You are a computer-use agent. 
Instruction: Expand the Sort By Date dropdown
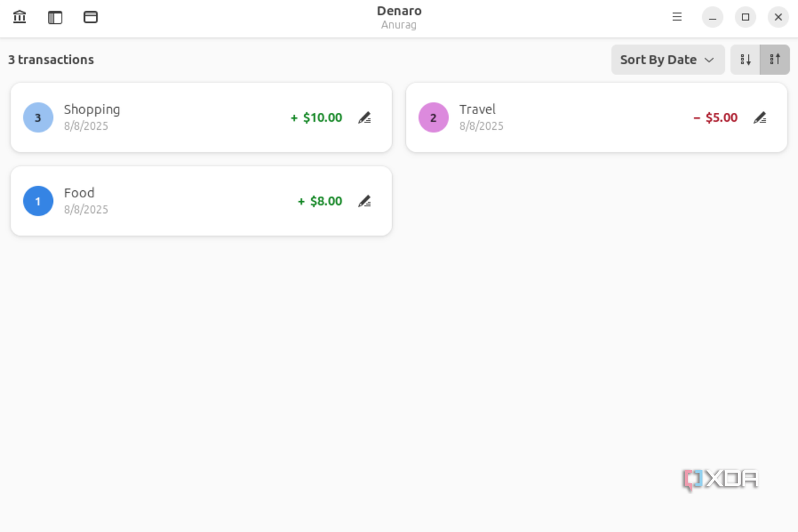668,60
